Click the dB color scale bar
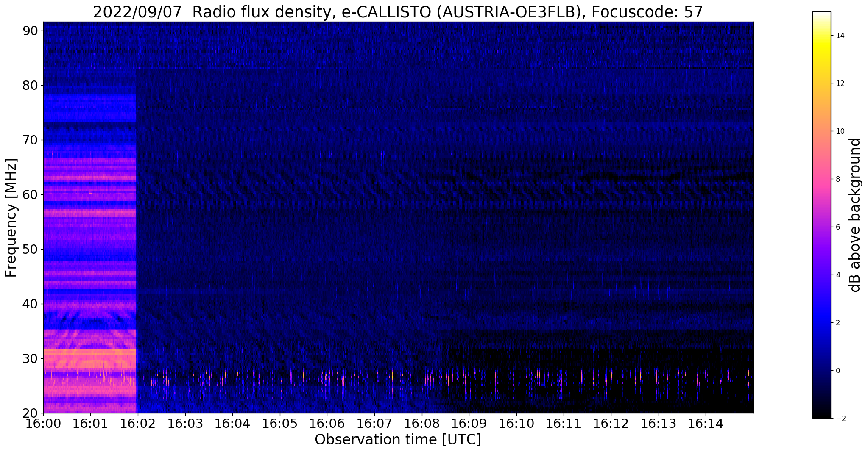The width and height of the screenshot is (868, 452). [821, 215]
